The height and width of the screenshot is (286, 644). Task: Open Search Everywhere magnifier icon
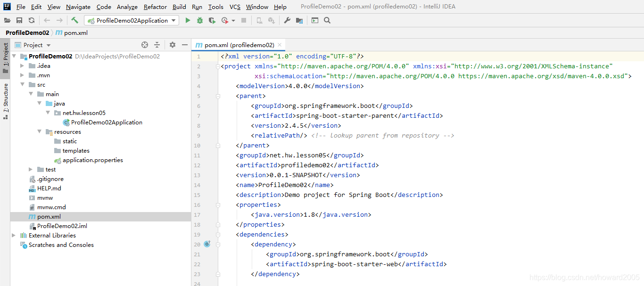[327, 20]
